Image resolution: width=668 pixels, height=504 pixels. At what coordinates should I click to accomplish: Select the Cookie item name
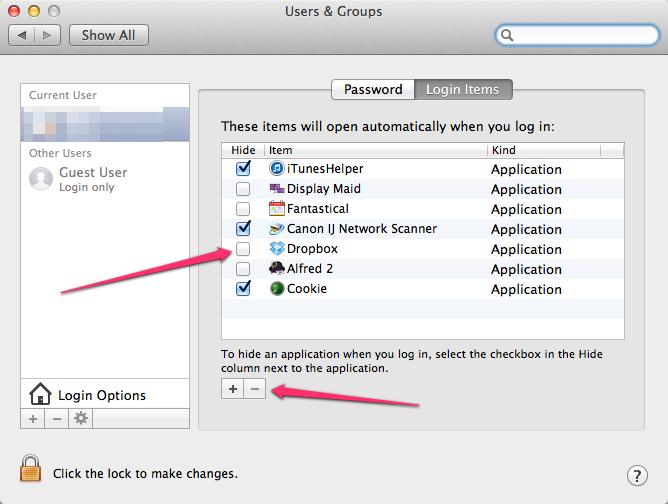pyautogui.click(x=307, y=288)
